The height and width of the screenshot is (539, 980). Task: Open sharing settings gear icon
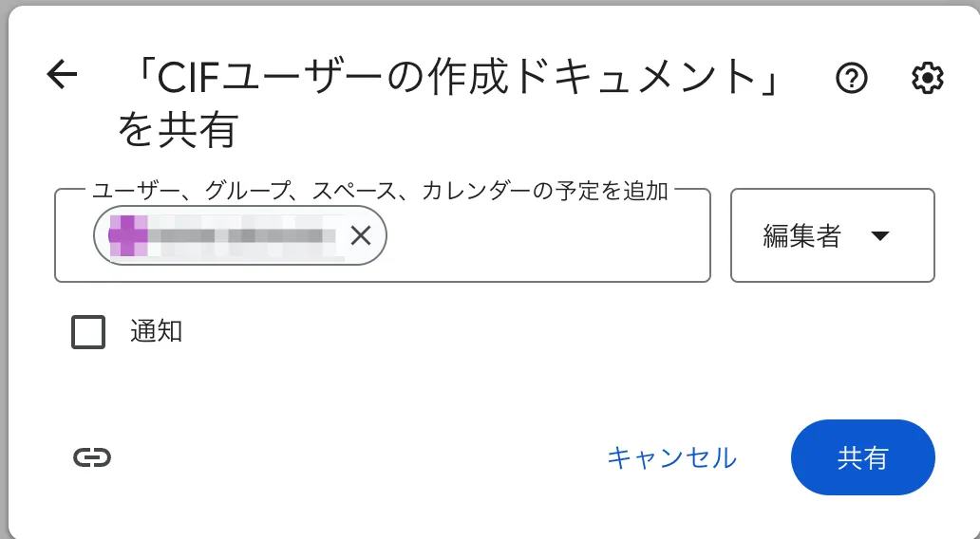pyautogui.click(x=927, y=79)
